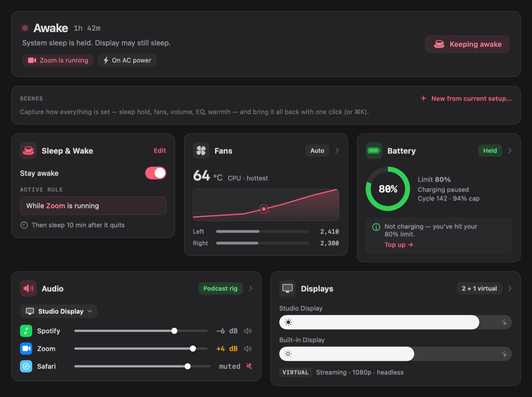Click the Right fan speed bar
The image size is (532, 397).
(263, 243)
